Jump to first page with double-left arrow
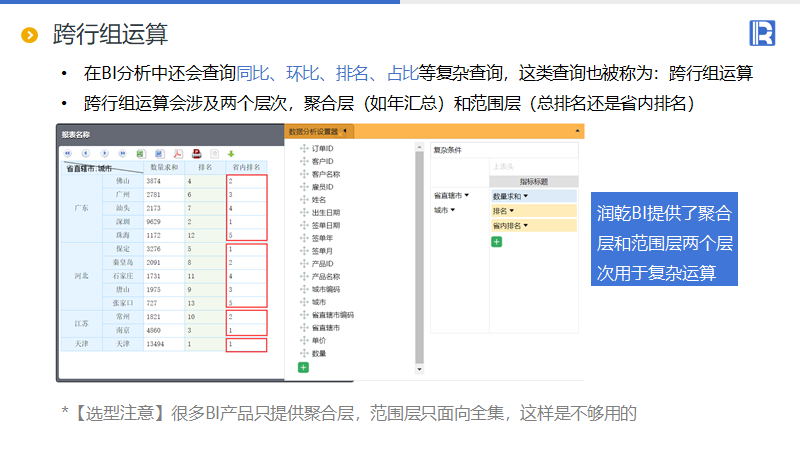Screen dimensions: 800x450 click(x=68, y=154)
